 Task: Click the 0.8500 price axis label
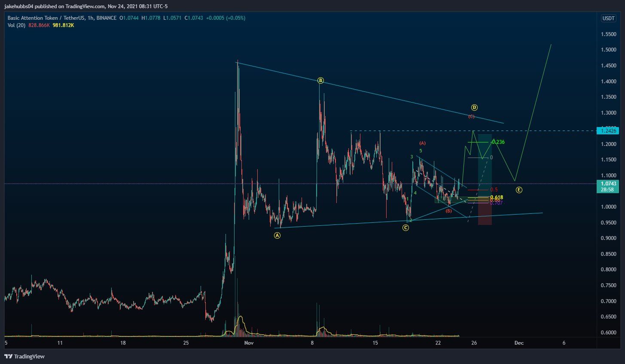click(x=608, y=254)
